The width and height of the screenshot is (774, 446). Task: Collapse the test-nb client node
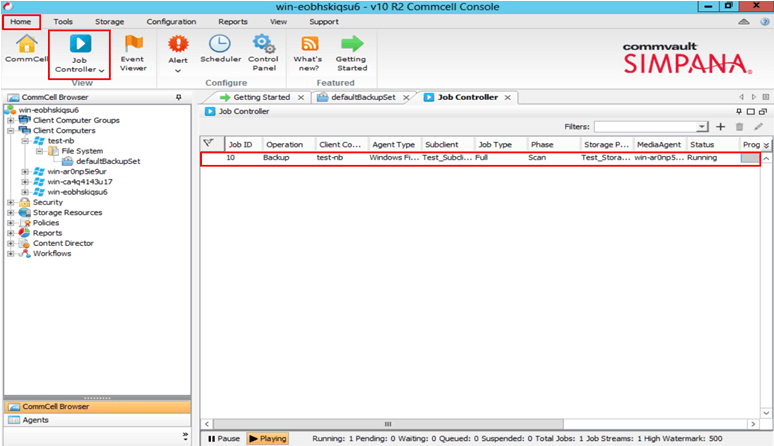25,141
